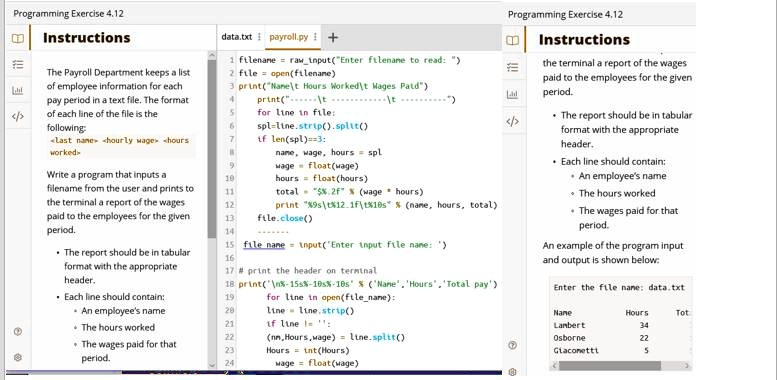The image size is (777, 380).
Task: Open the checklist icon in left sidebar
Action: pyautogui.click(x=17, y=64)
